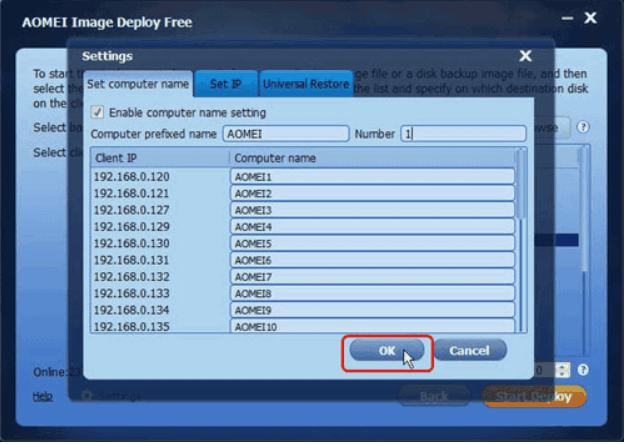The height and width of the screenshot is (444, 626).
Task: Click Start Deploy in the main window
Action: coord(534,396)
